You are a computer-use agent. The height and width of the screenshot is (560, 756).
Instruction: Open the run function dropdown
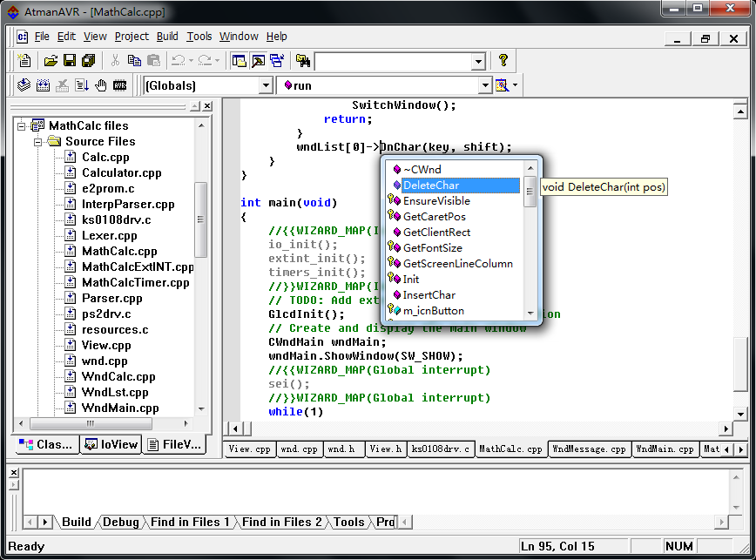pos(485,85)
